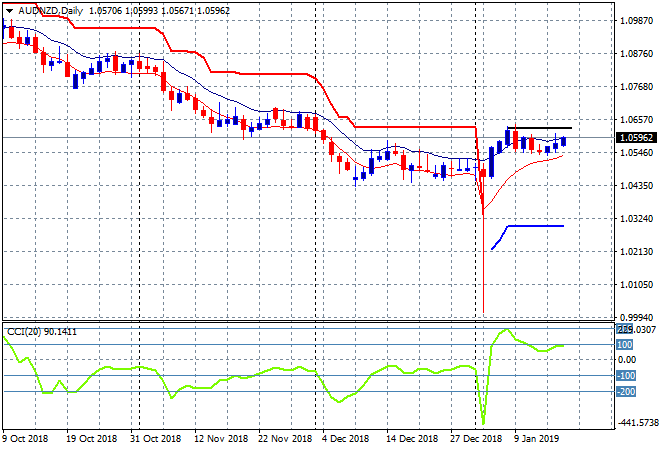Click the 285.0307 CCI scale marker
This screenshot has width=660, height=450.
coord(637,328)
